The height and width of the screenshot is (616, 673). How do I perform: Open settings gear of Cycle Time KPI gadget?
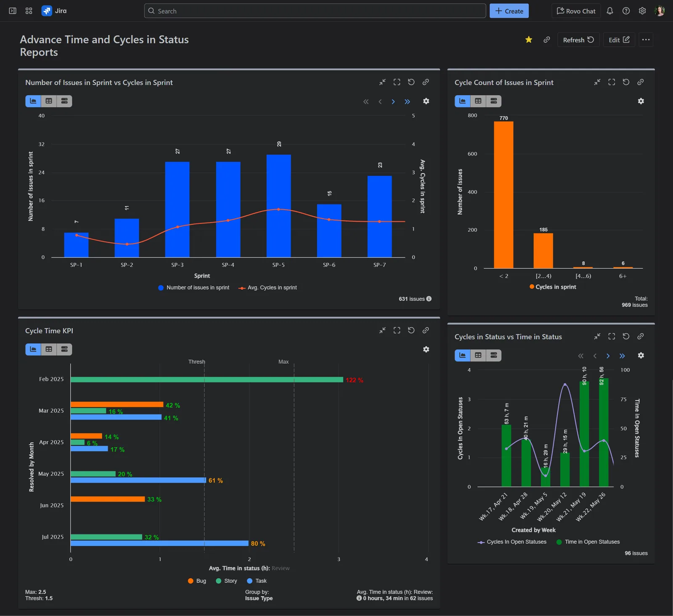pos(426,349)
